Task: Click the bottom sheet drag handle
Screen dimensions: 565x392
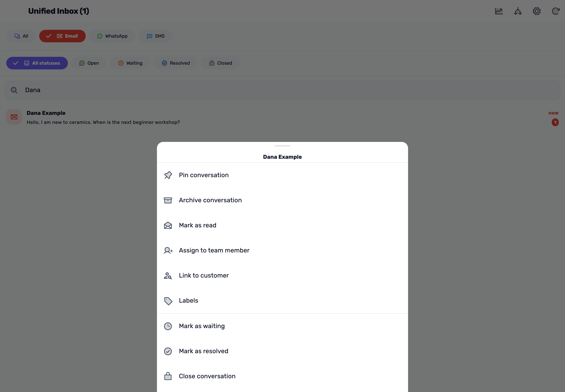Action: coord(282,146)
